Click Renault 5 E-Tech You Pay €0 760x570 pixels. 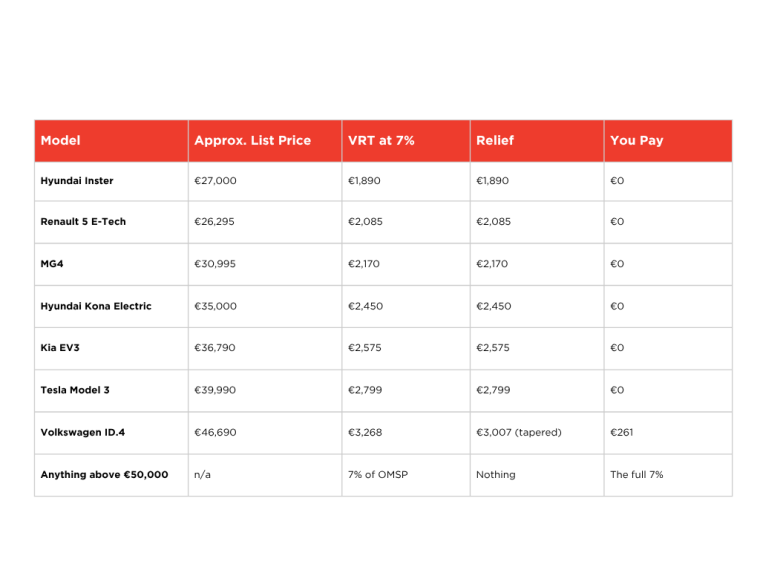617,222
